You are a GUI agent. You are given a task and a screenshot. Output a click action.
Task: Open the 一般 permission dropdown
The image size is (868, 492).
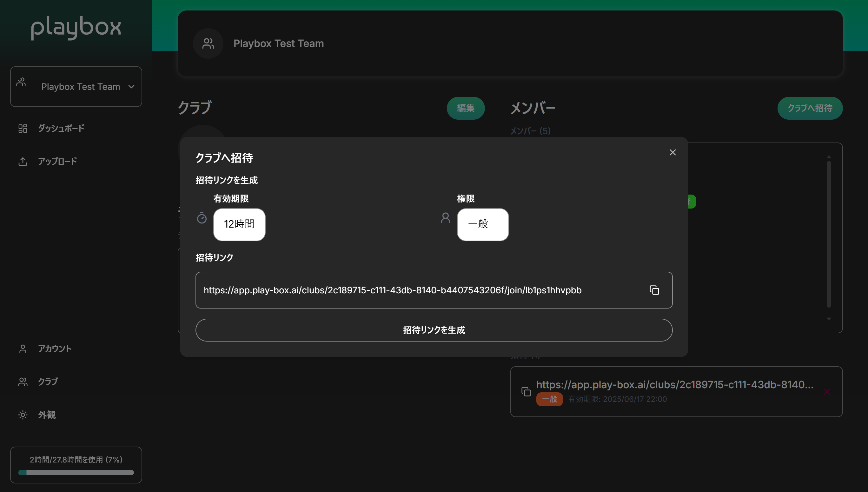click(482, 224)
